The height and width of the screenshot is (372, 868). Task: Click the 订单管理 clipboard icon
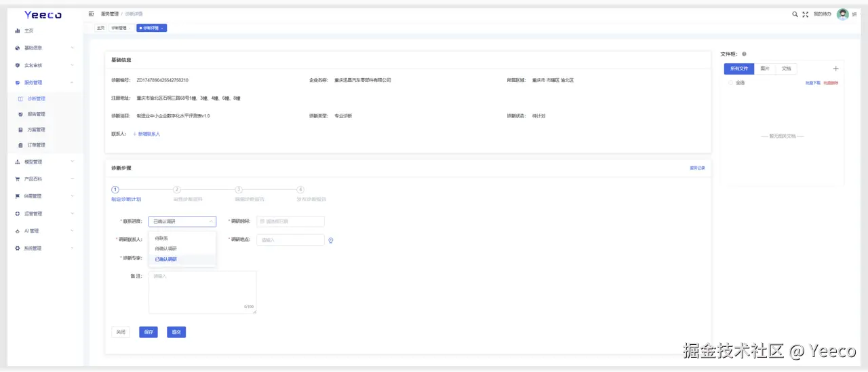pyautogui.click(x=21, y=145)
